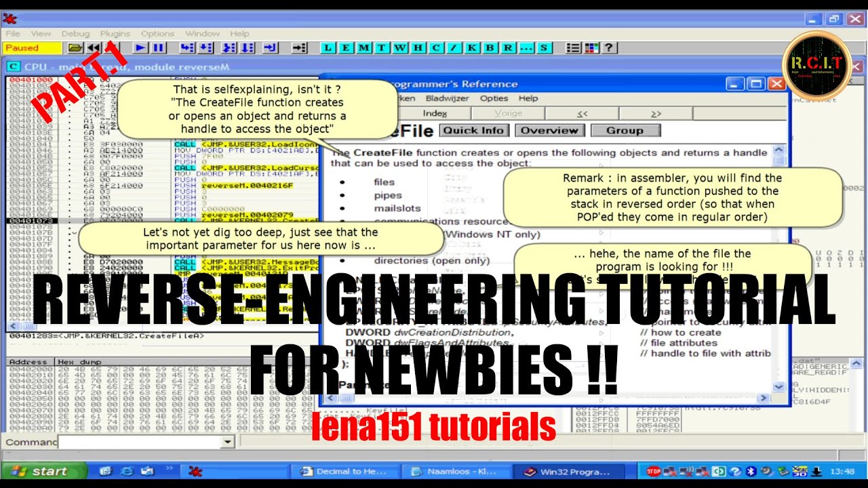Screen dimensions: 868x488
Task: Expand the Command box dropdown arrow
Action: [228, 442]
